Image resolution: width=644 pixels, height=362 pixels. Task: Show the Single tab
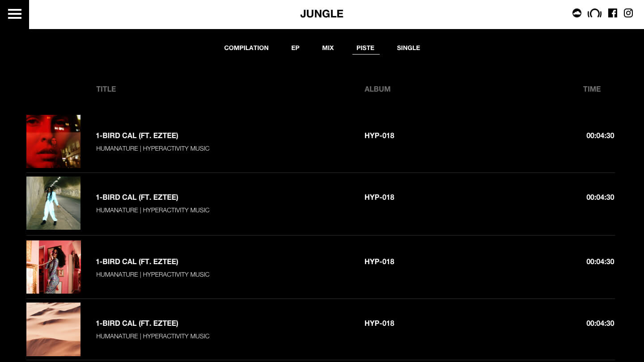tap(408, 48)
